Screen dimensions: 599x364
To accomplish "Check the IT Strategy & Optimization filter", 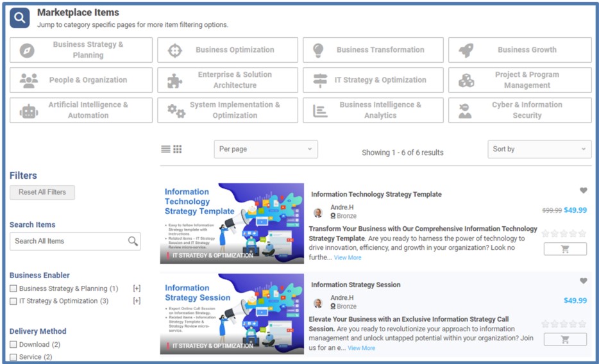I will [13, 301].
